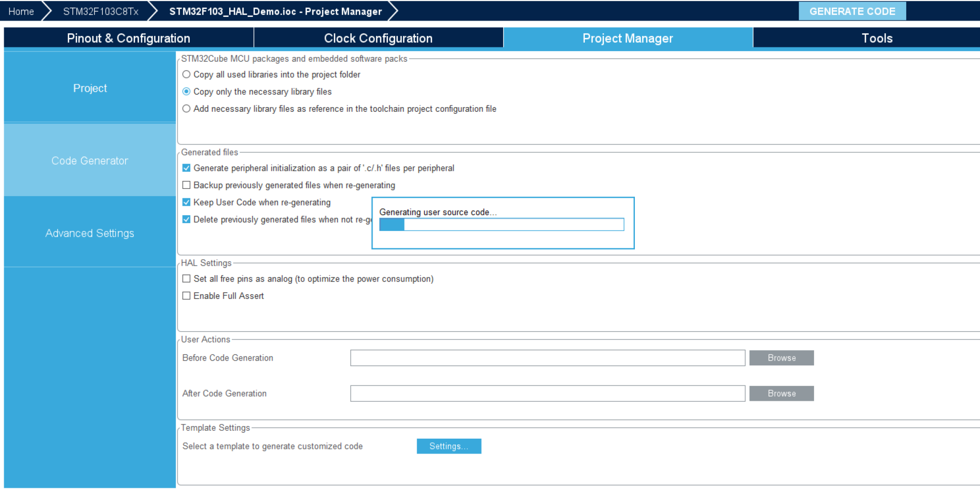Toggle Generate peripheral initialization as .c/.h pair
This screenshot has height=492, width=980.
(187, 168)
